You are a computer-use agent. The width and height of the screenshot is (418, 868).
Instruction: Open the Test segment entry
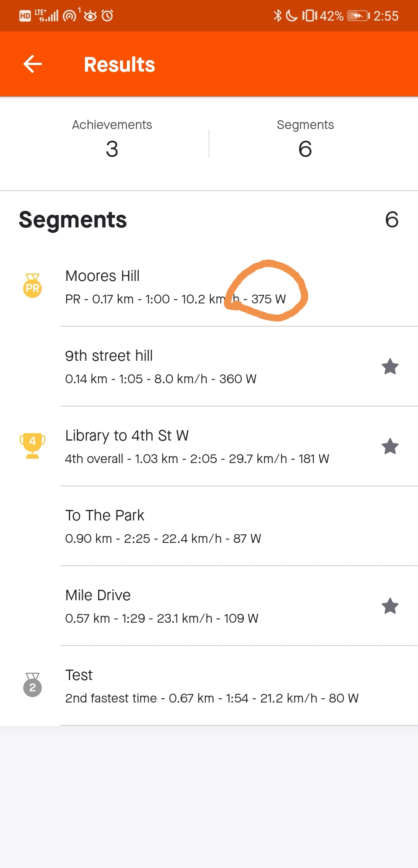(x=209, y=686)
